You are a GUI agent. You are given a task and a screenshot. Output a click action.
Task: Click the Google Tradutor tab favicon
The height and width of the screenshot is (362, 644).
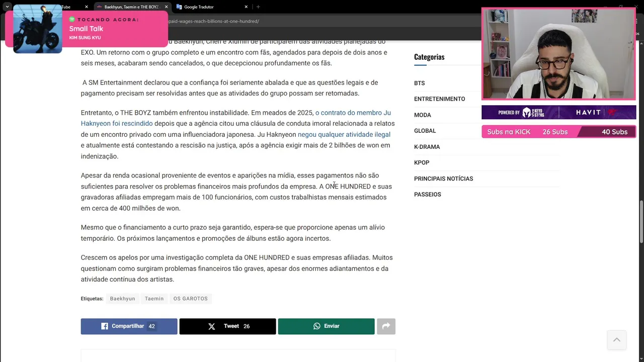coord(179,7)
